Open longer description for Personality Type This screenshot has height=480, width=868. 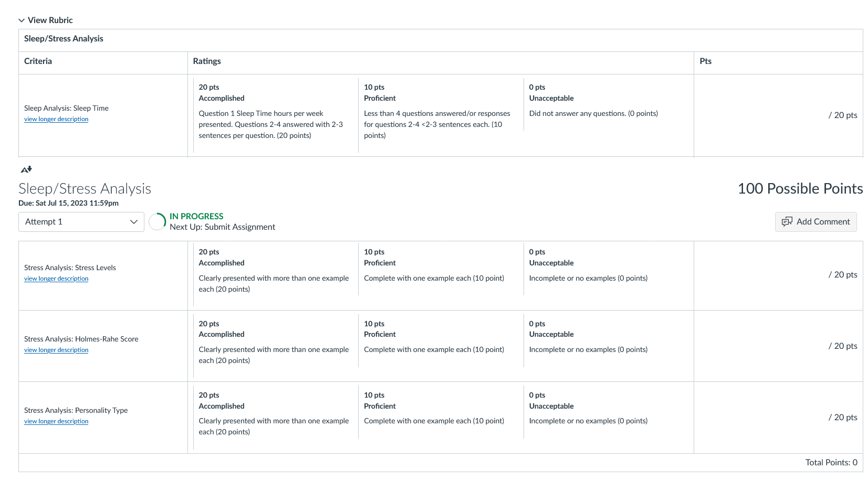(x=56, y=422)
